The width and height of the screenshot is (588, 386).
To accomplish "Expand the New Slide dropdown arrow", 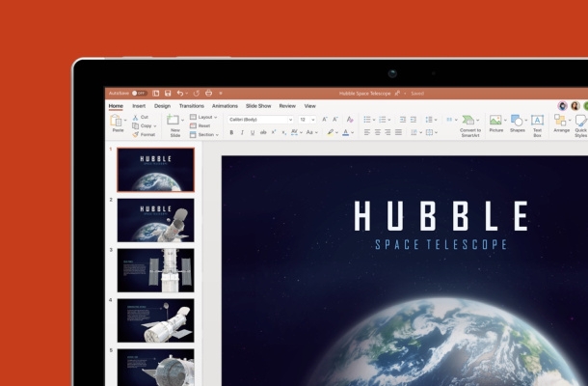I will click(x=182, y=121).
